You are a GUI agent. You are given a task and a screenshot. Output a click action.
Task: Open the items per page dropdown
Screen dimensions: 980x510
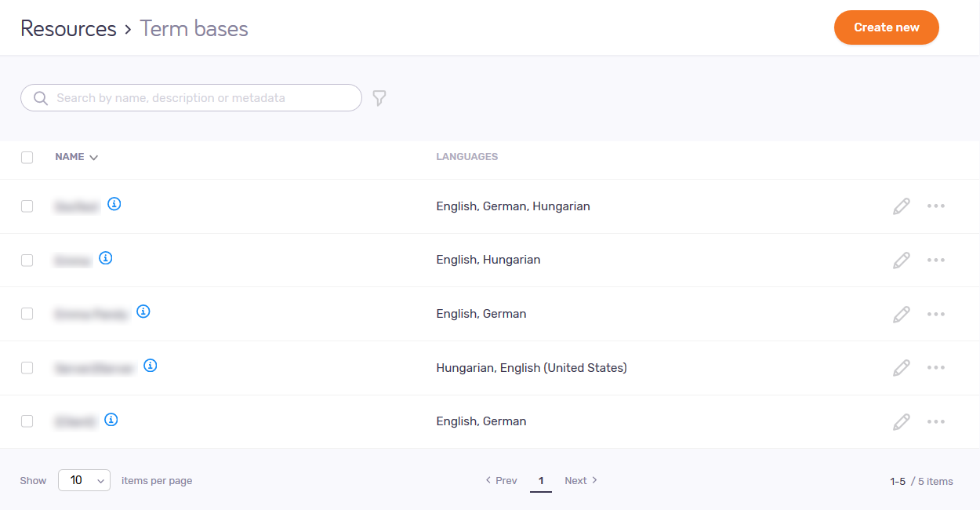tap(84, 480)
